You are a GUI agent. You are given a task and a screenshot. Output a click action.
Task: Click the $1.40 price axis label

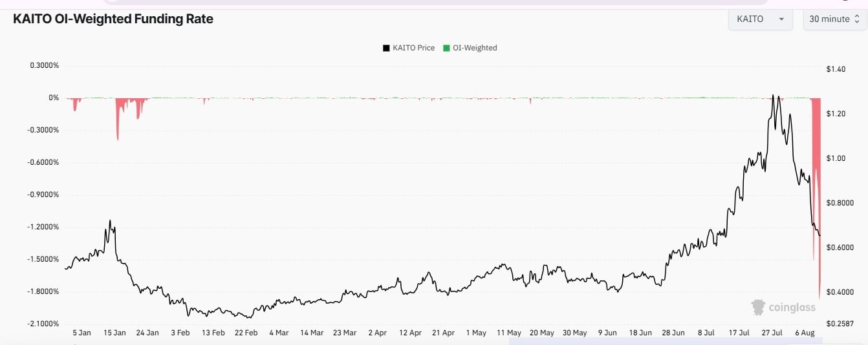[836, 69]
